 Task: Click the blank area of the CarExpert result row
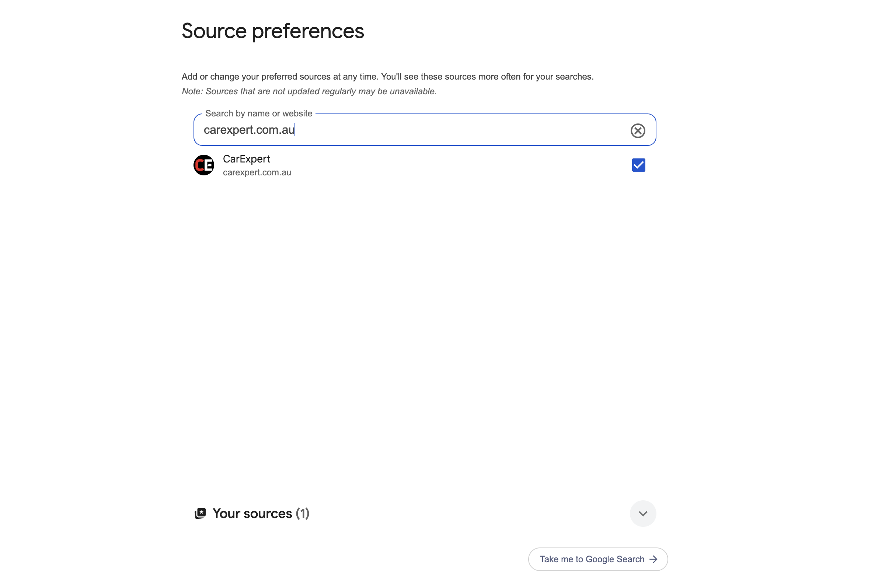click(450, 165)
